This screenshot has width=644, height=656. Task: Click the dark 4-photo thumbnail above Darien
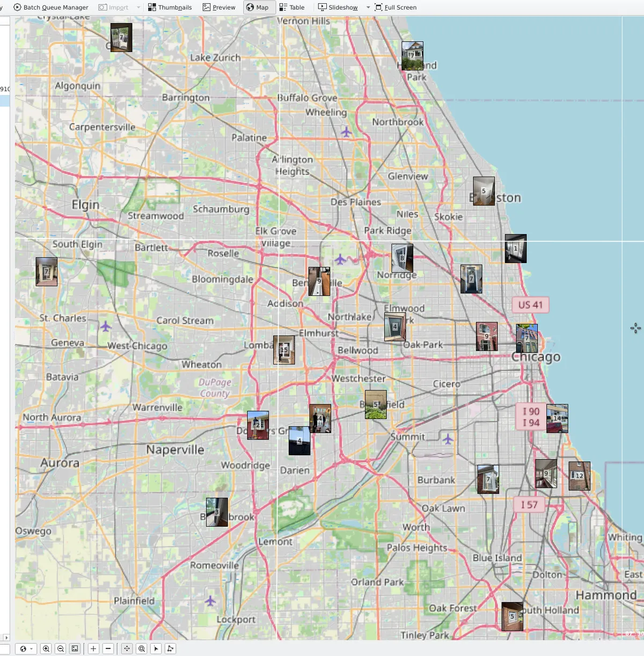coord(299,441)
